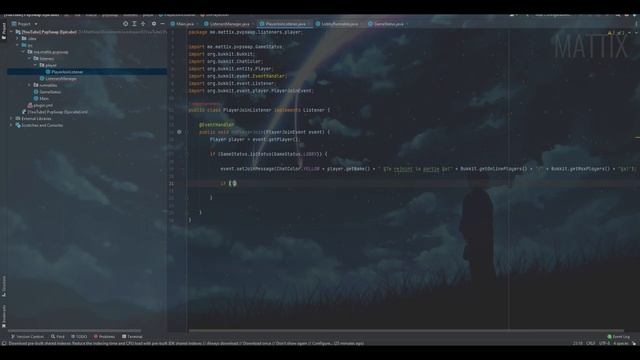Collapse the player package
This screenshot has height=360, width=640.
pyautogui.click(x=36, y=65)
